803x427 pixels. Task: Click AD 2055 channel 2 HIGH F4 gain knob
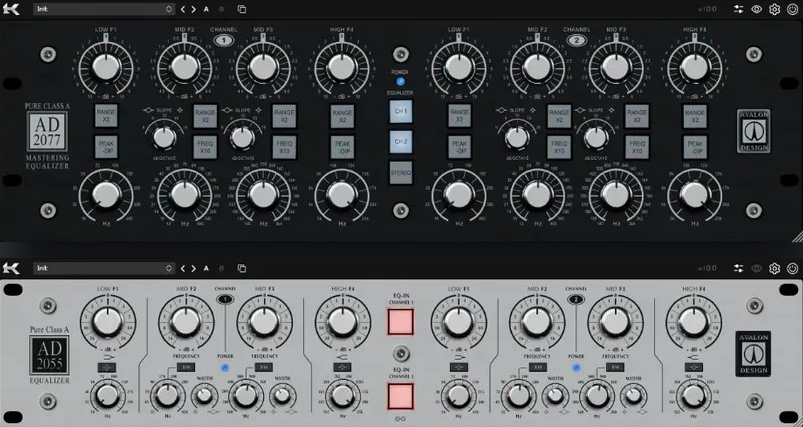693,322
